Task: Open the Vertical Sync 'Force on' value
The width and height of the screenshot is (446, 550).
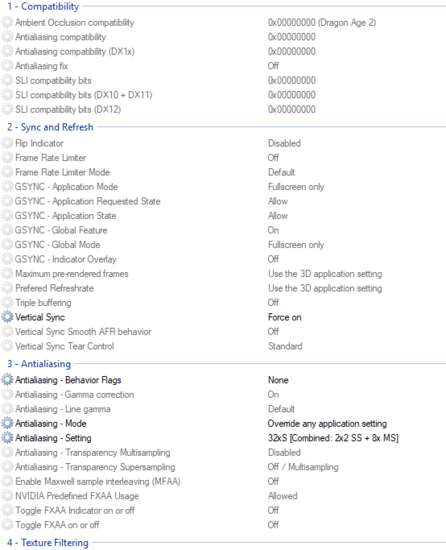Action: (285, 317)
